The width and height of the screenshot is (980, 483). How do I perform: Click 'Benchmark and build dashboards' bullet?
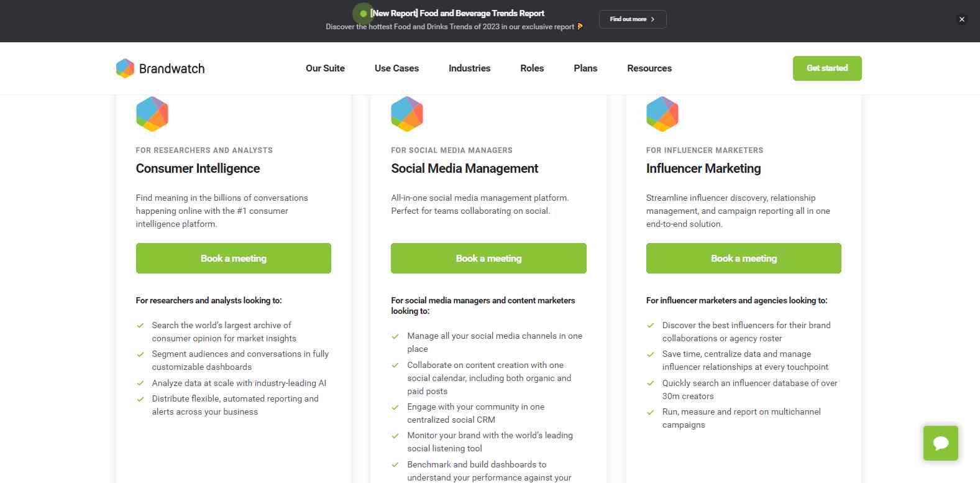489,471
